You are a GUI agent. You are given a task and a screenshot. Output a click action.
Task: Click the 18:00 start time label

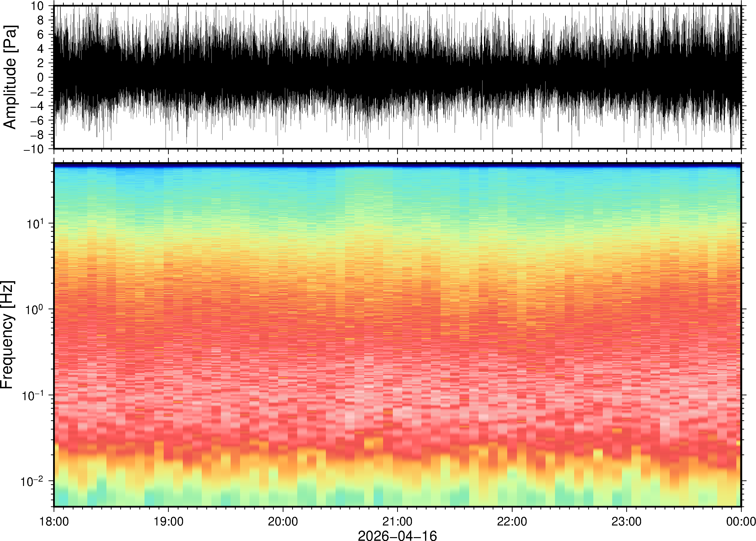pyautogui.click(x=54, y=521)
